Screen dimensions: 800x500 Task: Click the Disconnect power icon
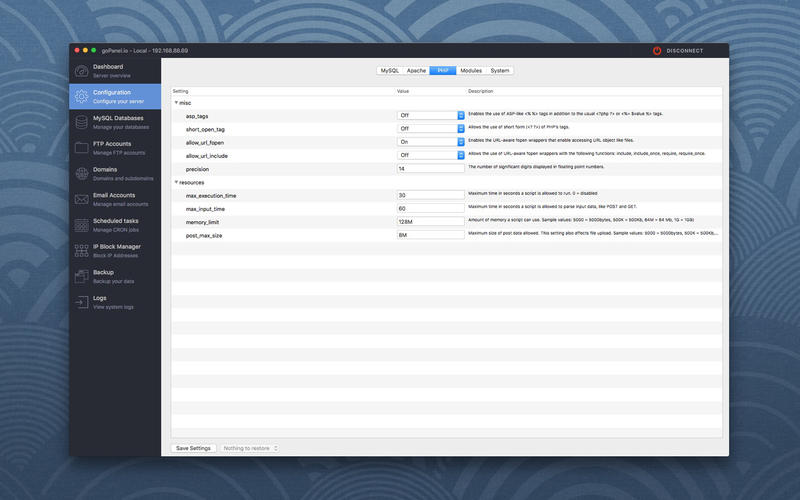pos(657,50)
